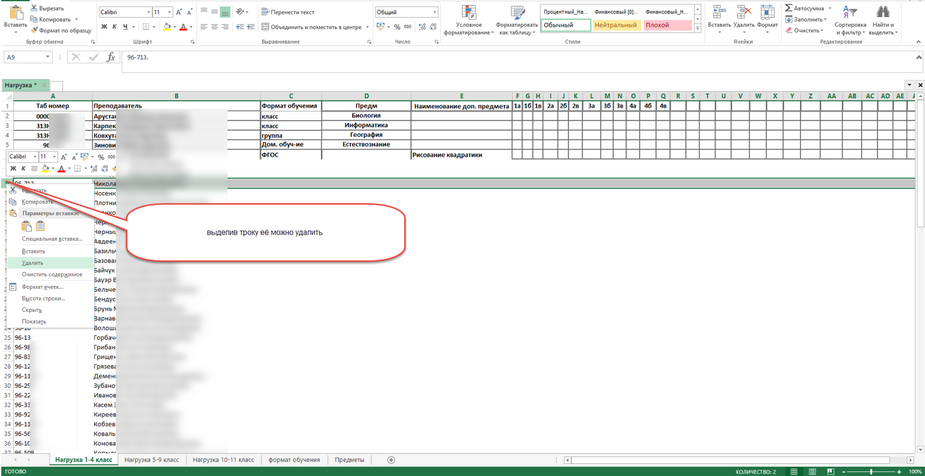Image resolution: width=925 pixels, height=476 pixels.
Task: Choose Delete (Удалить) in context menu
Action: [33, 263]
